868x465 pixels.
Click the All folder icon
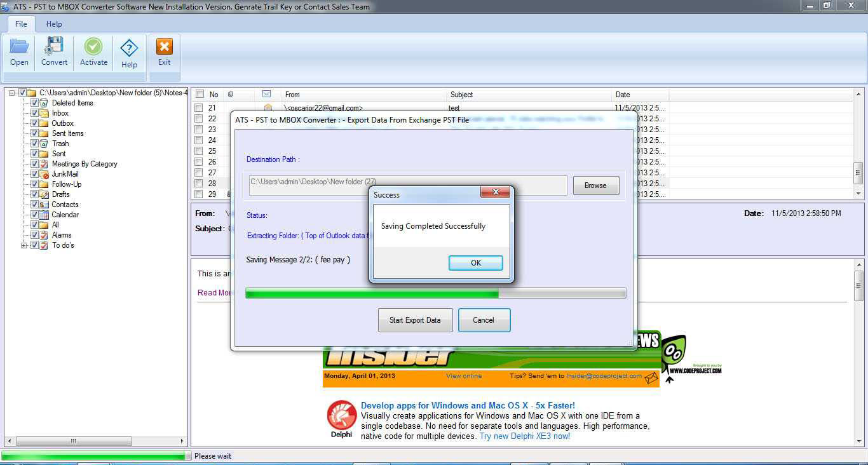[x=44, y=225]
